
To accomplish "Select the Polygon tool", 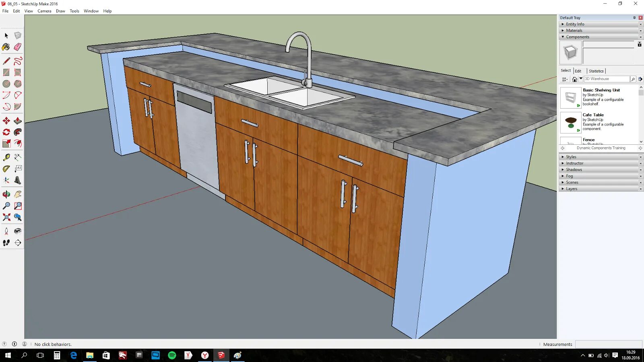I will 18,84.
